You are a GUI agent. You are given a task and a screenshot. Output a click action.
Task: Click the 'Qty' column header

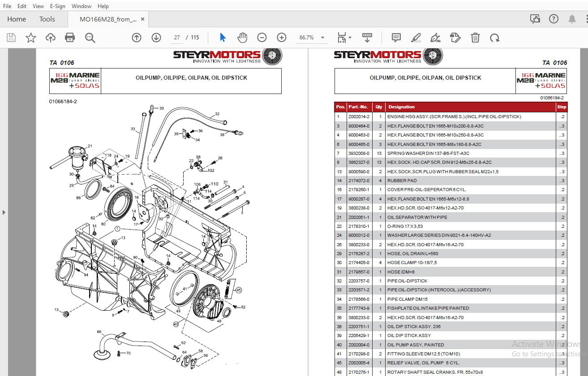(x=379, y=107)
